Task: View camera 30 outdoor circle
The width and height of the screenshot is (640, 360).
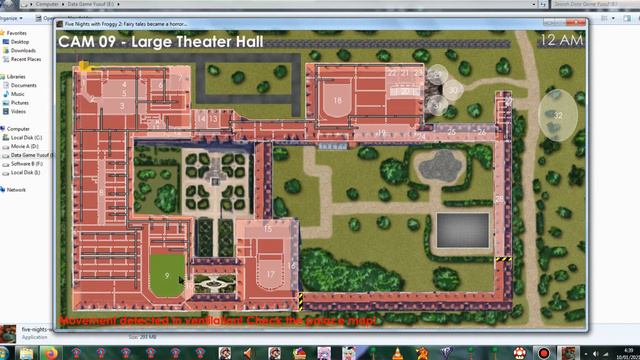Action: 453,91
